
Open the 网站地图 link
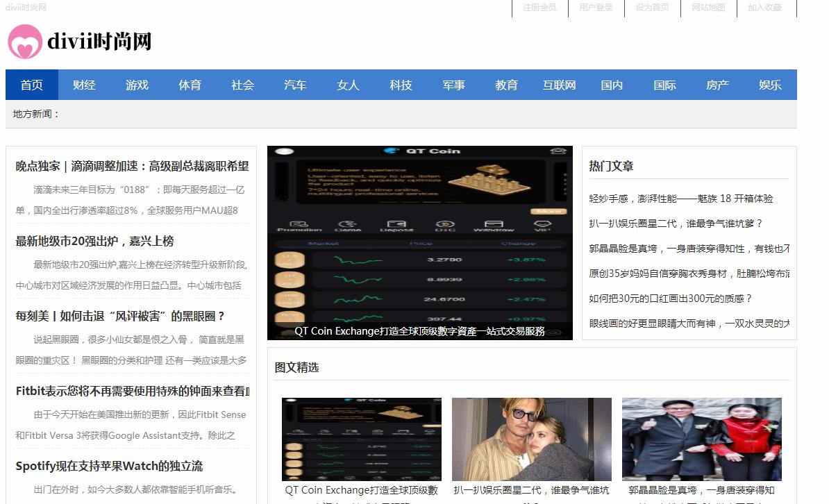708,8
